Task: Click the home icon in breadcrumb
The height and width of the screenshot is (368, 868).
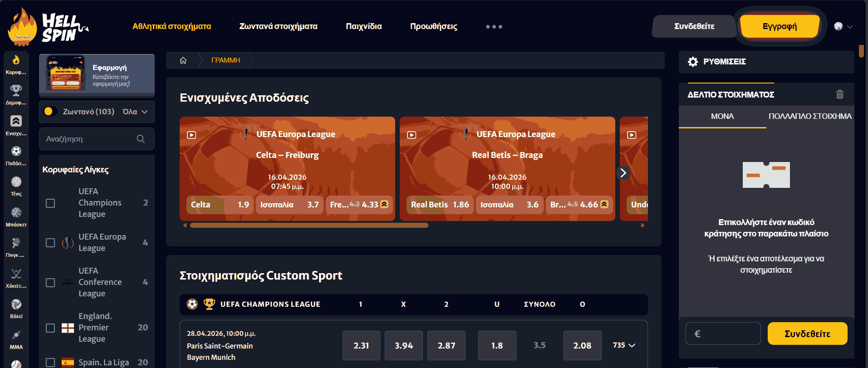Action: (183, 60)
